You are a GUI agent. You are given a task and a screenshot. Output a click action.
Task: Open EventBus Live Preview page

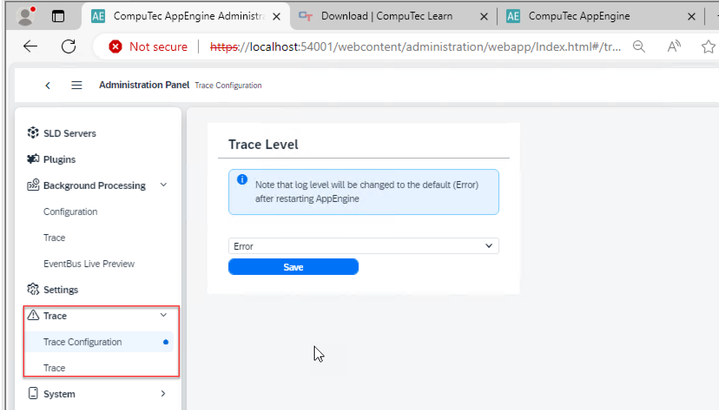[x=89, y=264]
